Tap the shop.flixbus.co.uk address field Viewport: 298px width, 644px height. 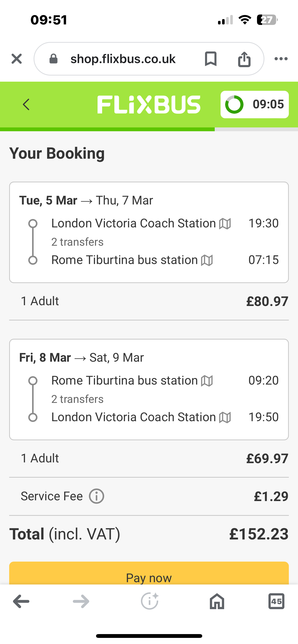click(x=123, y=59)
